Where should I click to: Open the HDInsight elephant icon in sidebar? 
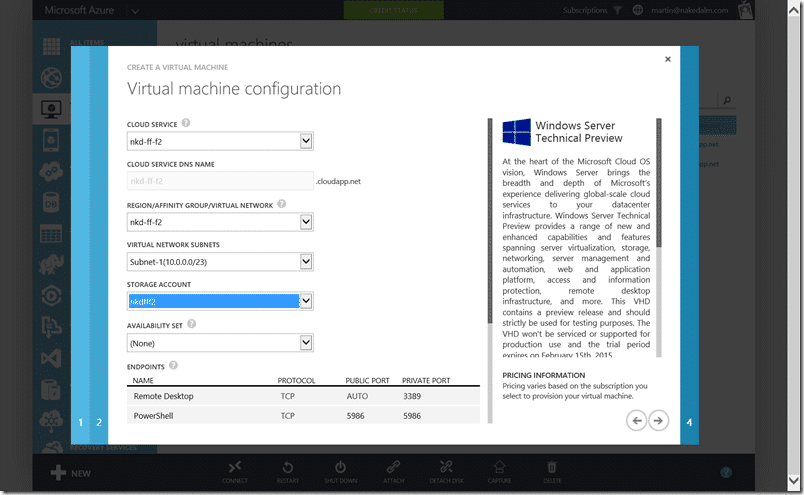click(x=51, y=265)
